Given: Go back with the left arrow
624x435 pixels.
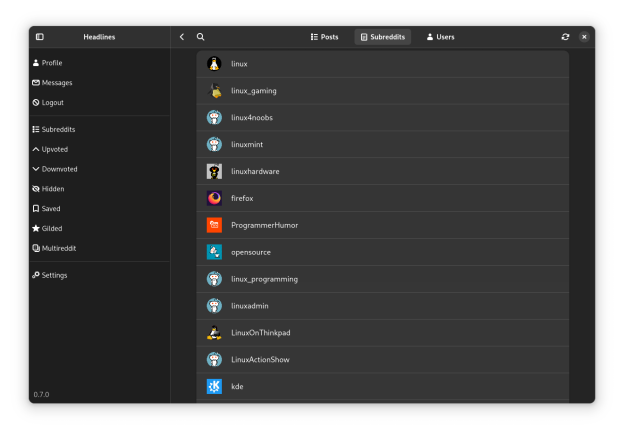Looking at the screenshot, I should [182, 37].
